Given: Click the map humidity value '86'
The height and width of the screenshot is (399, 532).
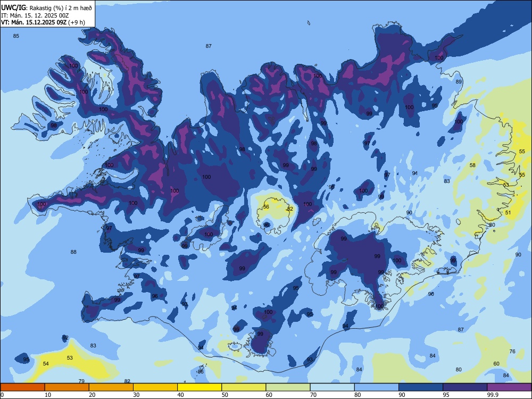Looking at the screenshot, I should point(201,371).
